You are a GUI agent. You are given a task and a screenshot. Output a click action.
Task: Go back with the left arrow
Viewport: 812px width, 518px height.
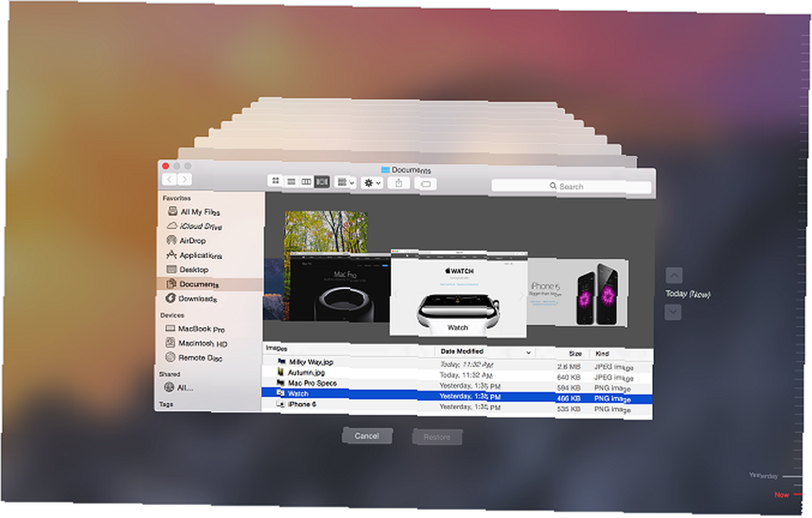(x=170, y=179)
